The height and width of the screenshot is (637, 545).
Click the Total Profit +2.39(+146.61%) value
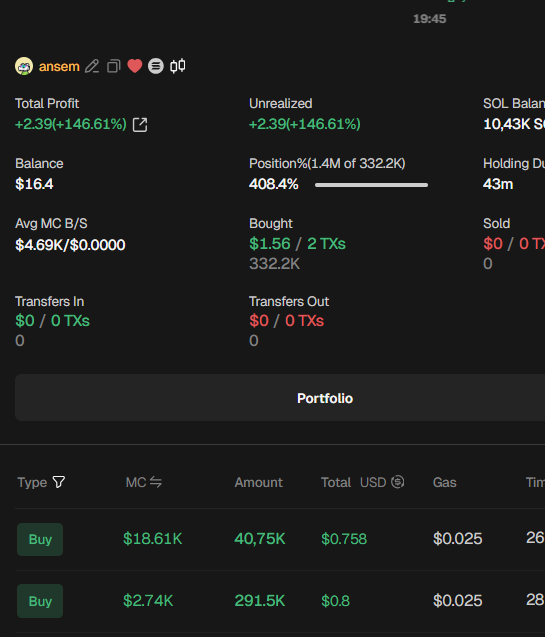click(71, 124)
